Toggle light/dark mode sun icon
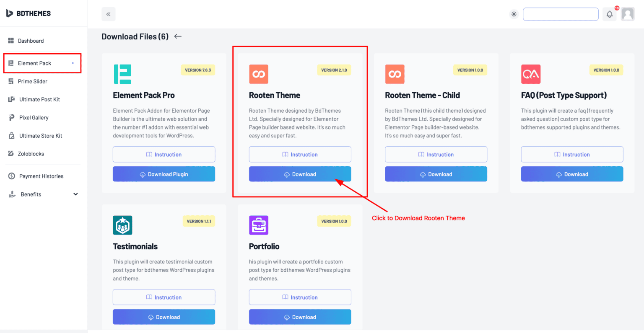644x333 pixels. (514, 14)
